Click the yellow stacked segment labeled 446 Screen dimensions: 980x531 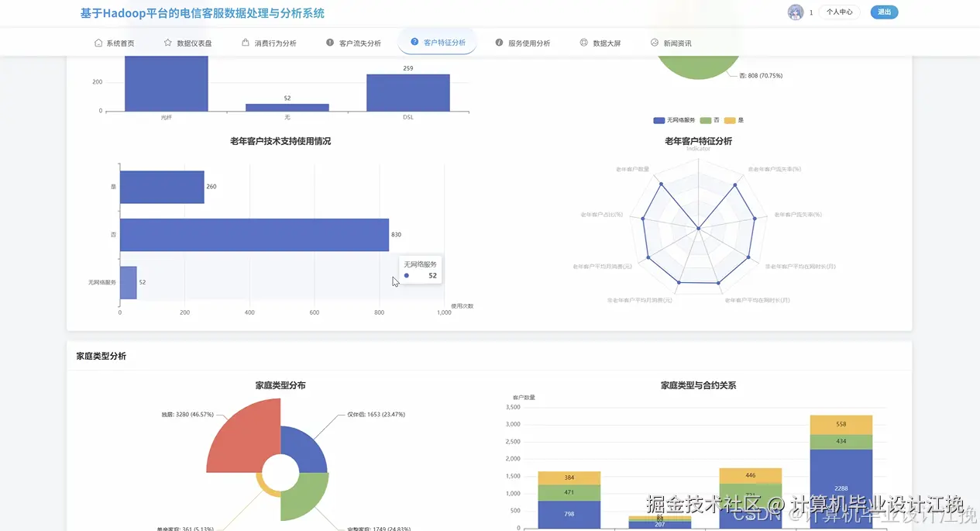751,475
